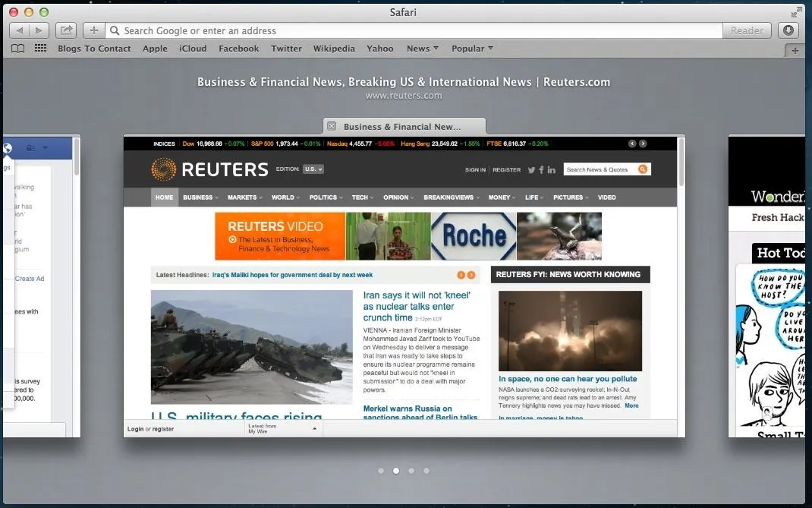Open the Popular bookmarks dropdown

point(472,48)
